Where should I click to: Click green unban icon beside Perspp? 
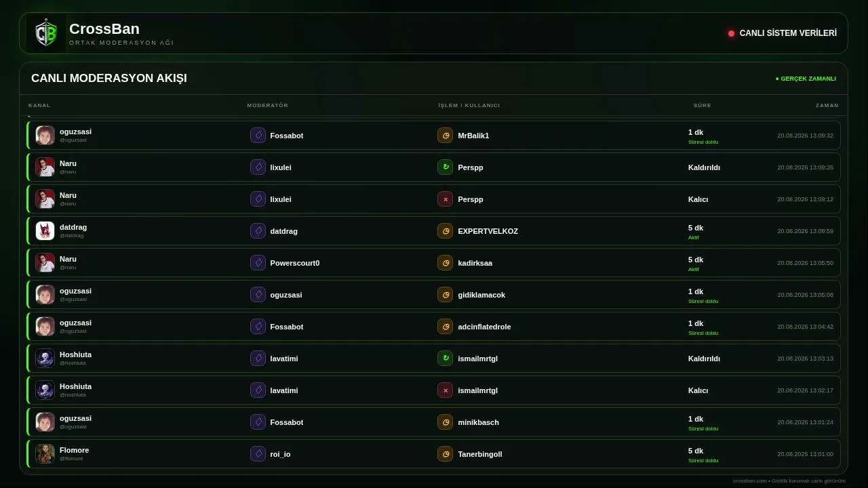click(x=445, y=167)
